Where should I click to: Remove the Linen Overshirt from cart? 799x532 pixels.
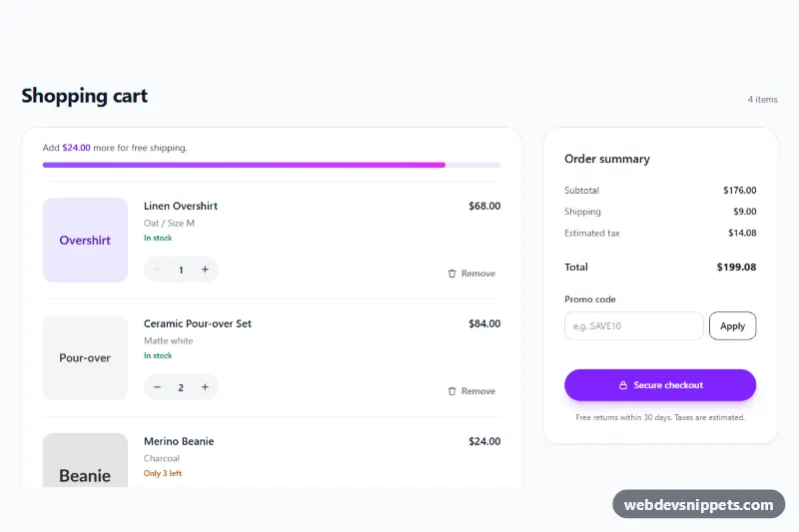coord(471,273)
